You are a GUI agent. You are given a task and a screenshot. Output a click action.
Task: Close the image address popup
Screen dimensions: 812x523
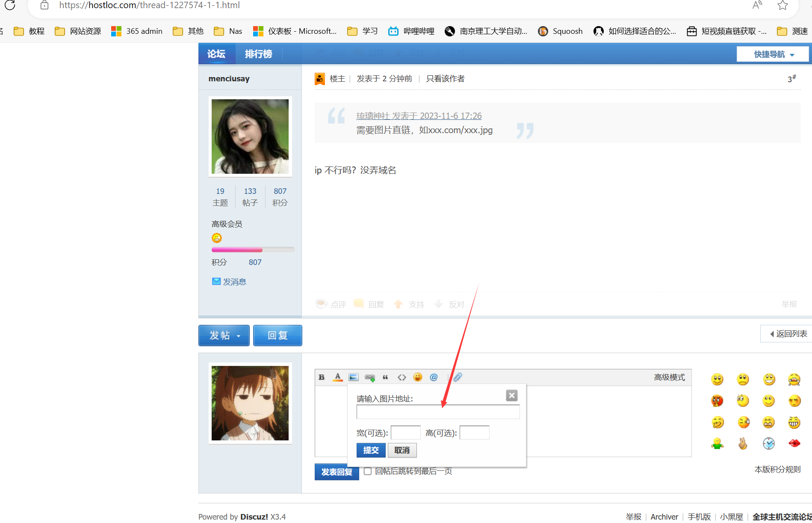511,395
